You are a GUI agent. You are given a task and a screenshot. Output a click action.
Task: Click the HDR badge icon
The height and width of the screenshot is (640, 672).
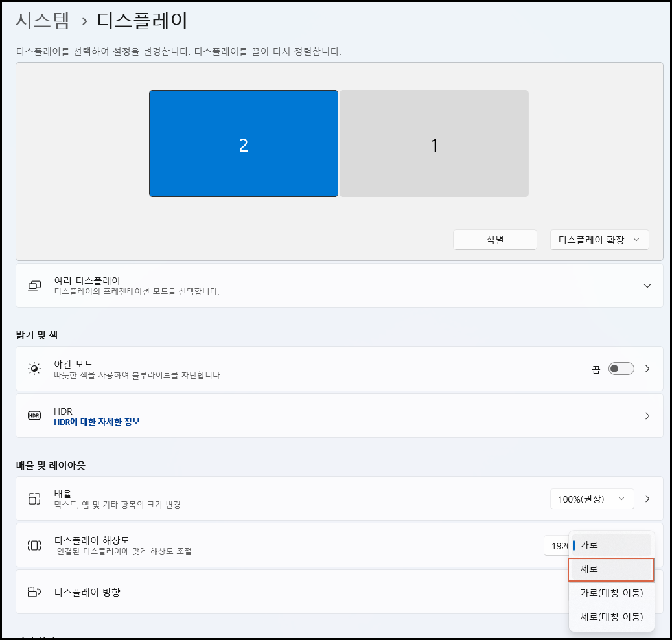[x=34, y=415]
